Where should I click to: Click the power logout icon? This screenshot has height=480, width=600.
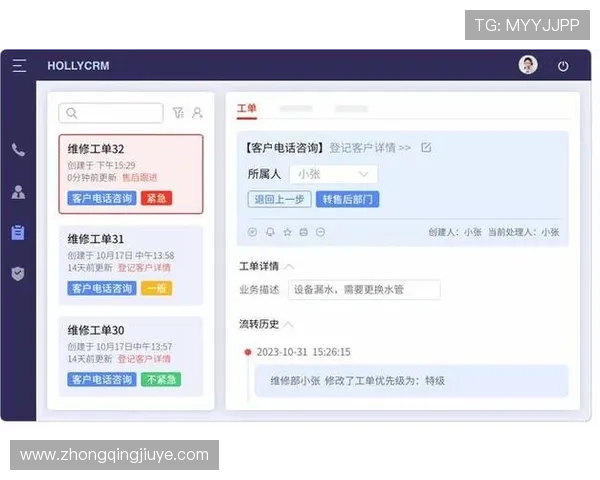click(562, 66)
